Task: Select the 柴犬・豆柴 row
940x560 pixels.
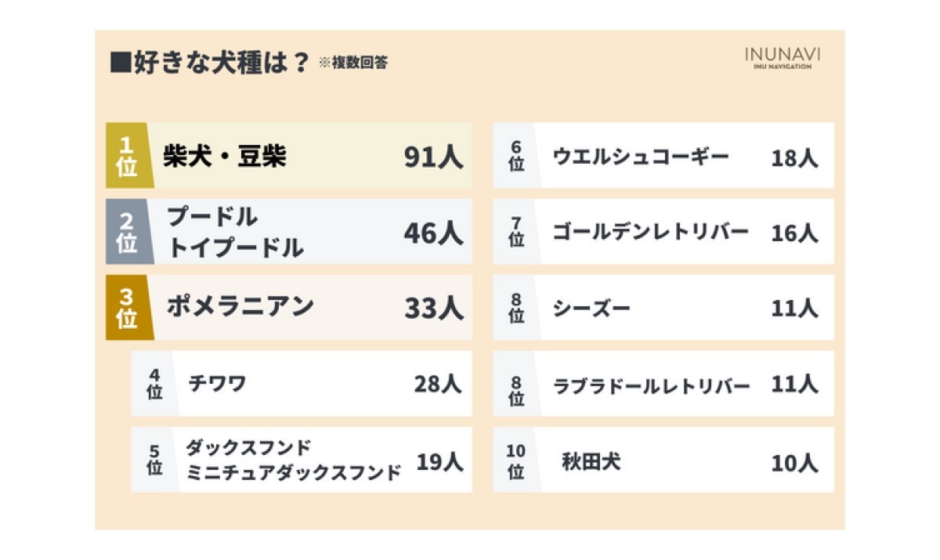Action: [x=289, y=155]
